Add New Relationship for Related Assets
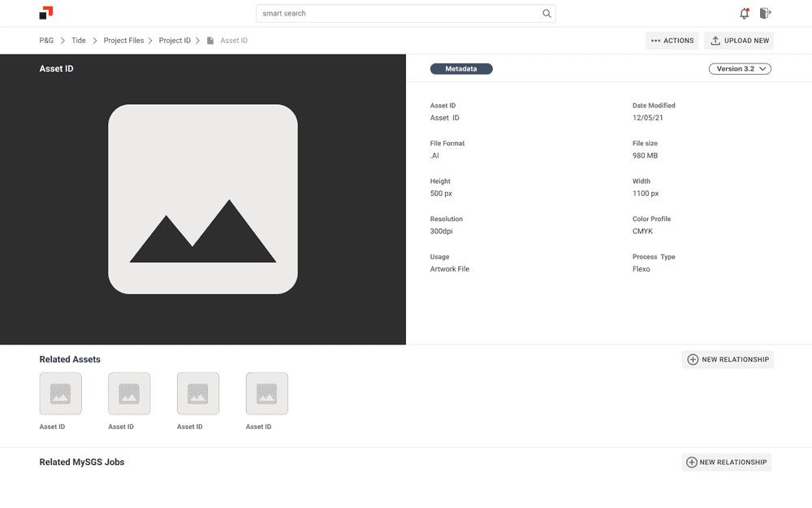 point(728,359)
